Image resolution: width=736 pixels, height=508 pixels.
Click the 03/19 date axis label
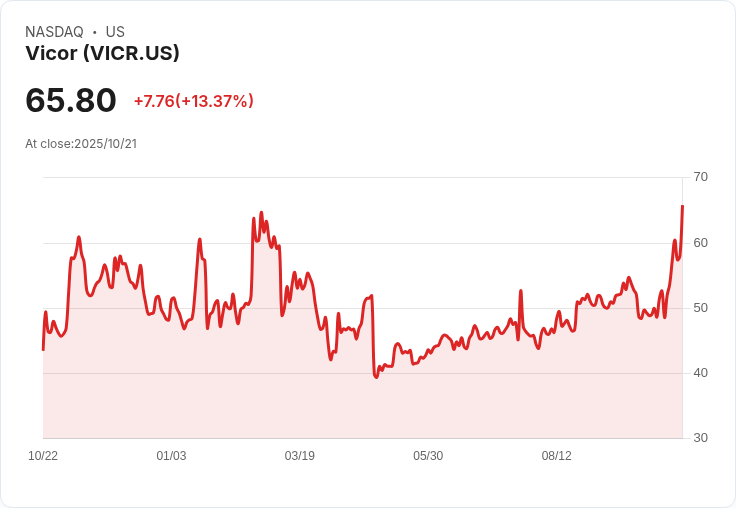click(299, 456)
